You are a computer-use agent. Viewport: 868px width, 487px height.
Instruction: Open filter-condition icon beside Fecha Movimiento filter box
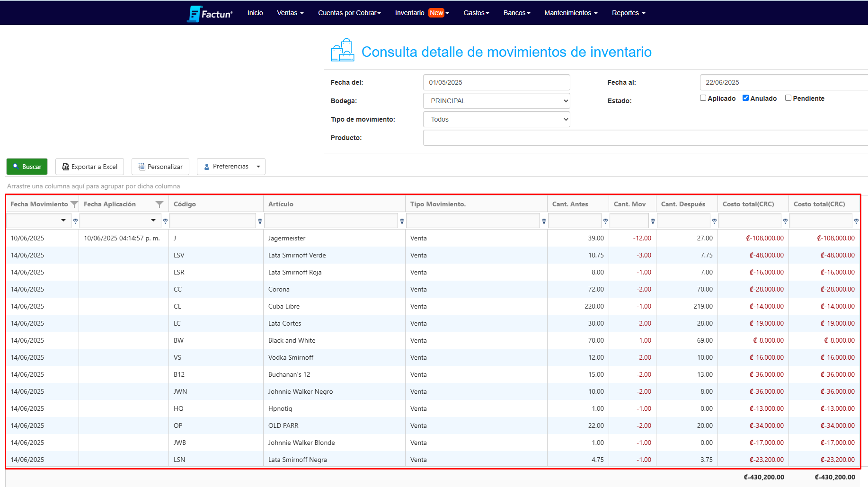click(x=75, y=221)
